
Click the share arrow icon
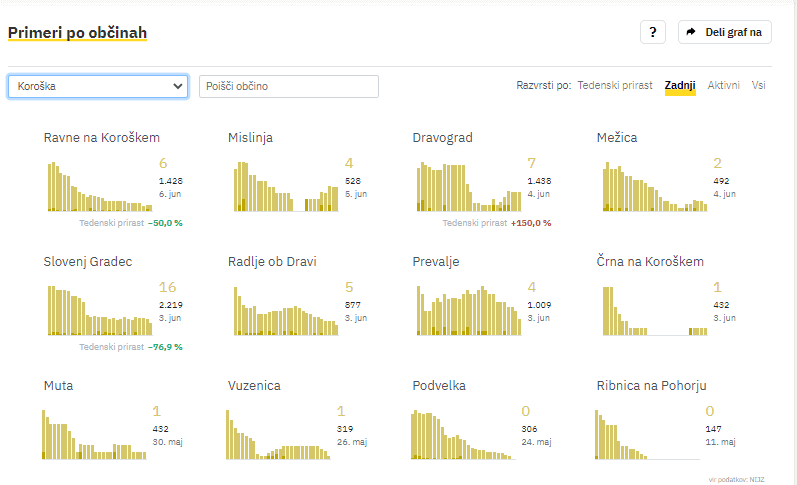tap(691, 32)
